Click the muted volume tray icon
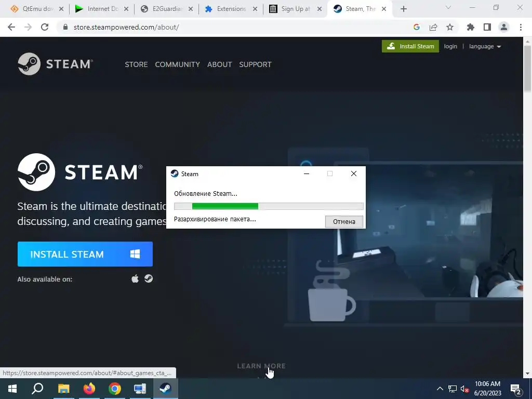Viewport: 532px width, 399px height. click(464, 389)
